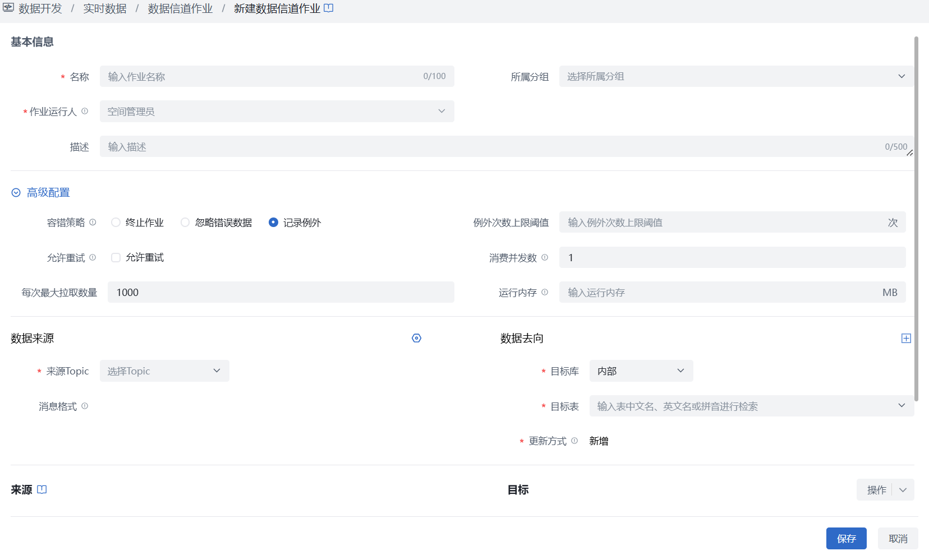This screenshot has height=560, width=929.
Task: Open the 来源Topic selector
Action: (164, 371)
